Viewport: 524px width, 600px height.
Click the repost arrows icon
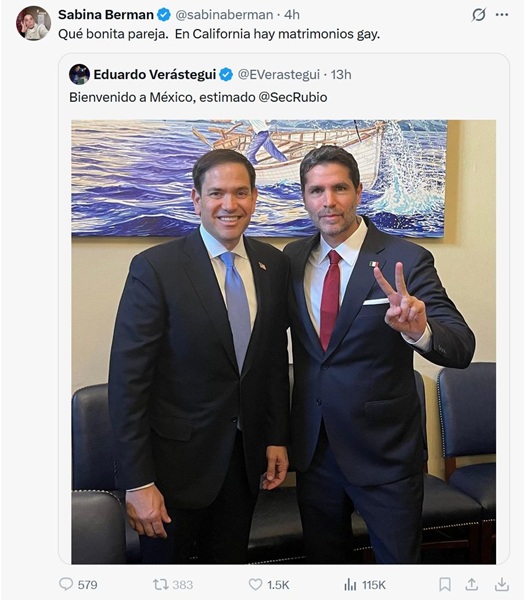point(160,584)
